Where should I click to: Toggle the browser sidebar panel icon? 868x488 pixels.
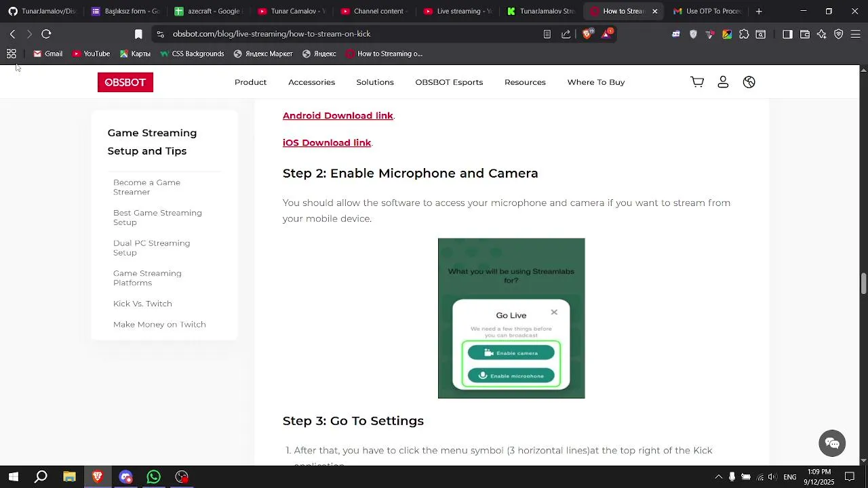point(787,34)
